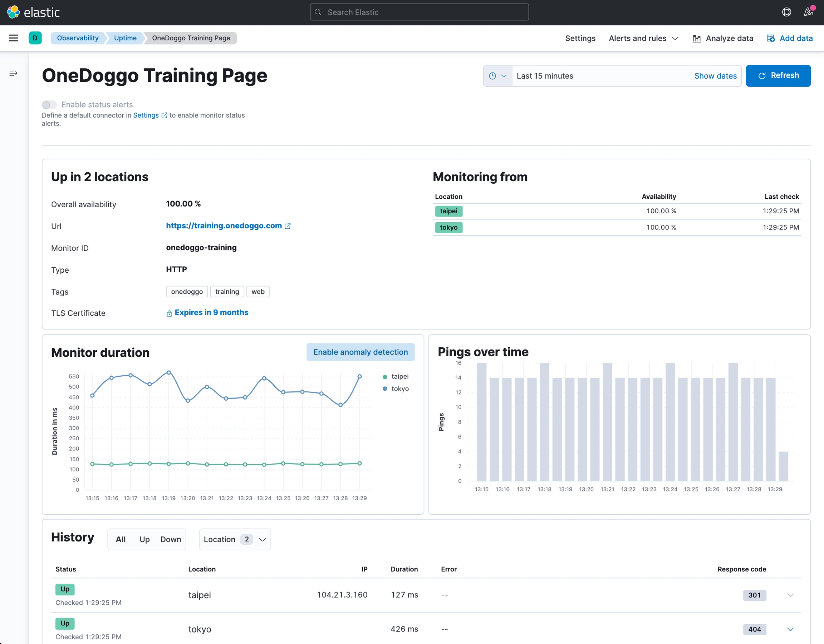Expand the taipei 301 history row
The image size is (824, 644).
(x=790, y=595)
